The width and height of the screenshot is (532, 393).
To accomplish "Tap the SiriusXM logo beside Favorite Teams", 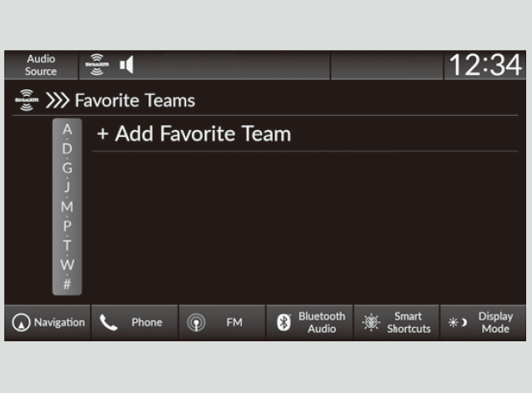I will coord(26,101).
